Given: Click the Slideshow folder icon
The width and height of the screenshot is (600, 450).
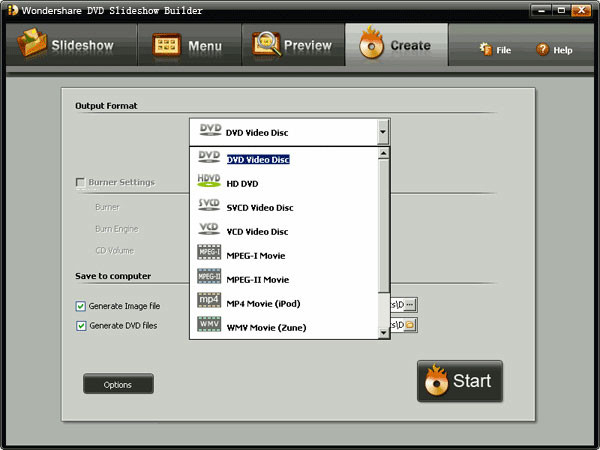Looking at the screenshot, I should click(x=32, y=43).
